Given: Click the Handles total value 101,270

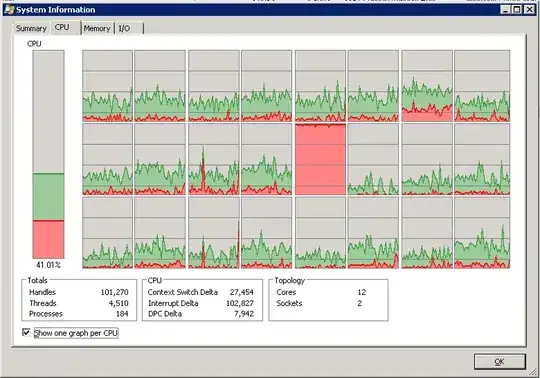Looking at the screenshot, I should [x=114, y=292].
